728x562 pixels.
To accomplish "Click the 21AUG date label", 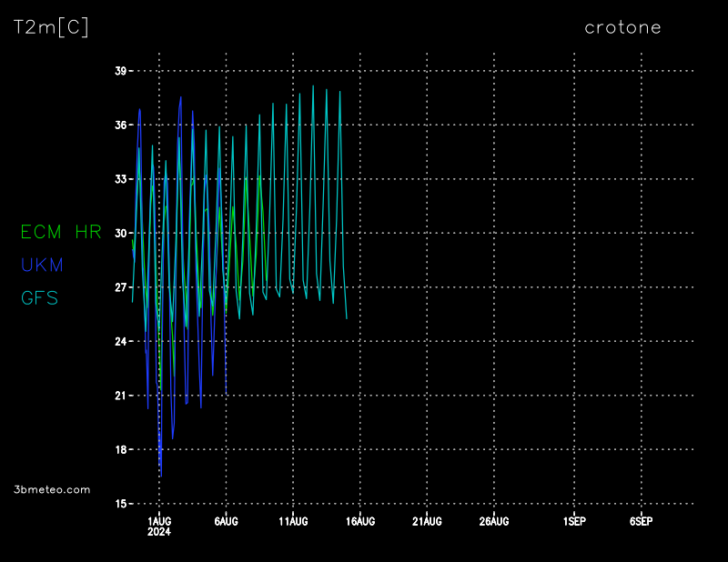I will point(427,521).
